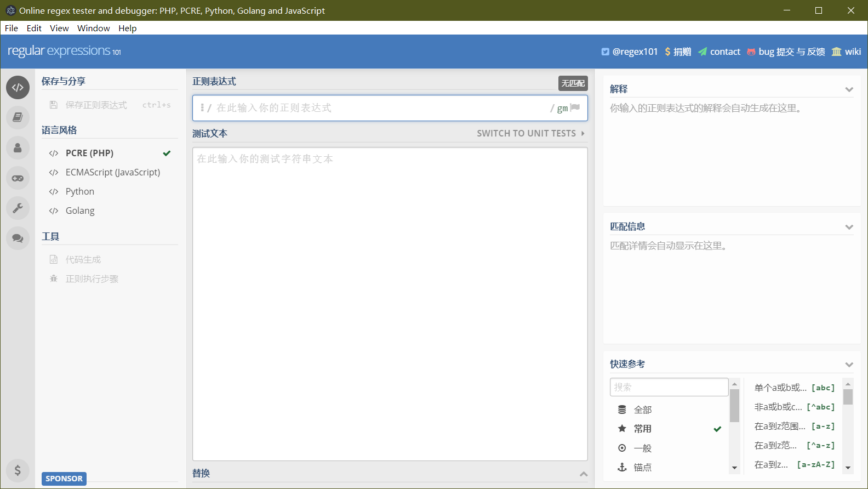
Task: Open the View menu
Action: click(x=59, y=28)
